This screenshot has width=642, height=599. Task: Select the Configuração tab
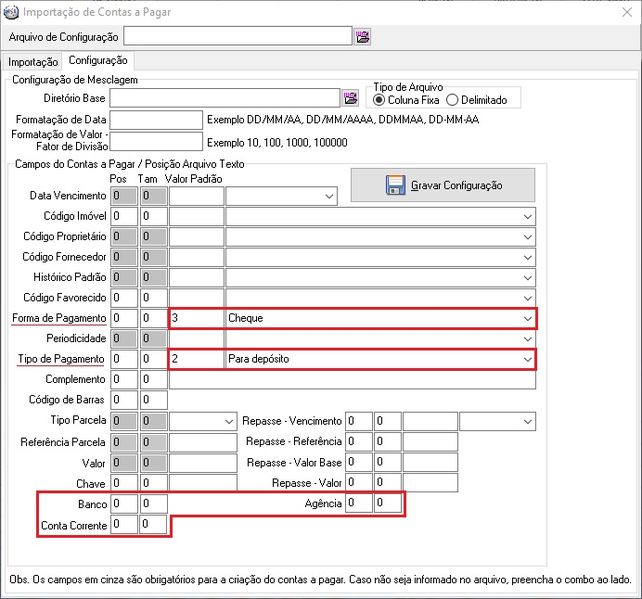pos(97,61)
